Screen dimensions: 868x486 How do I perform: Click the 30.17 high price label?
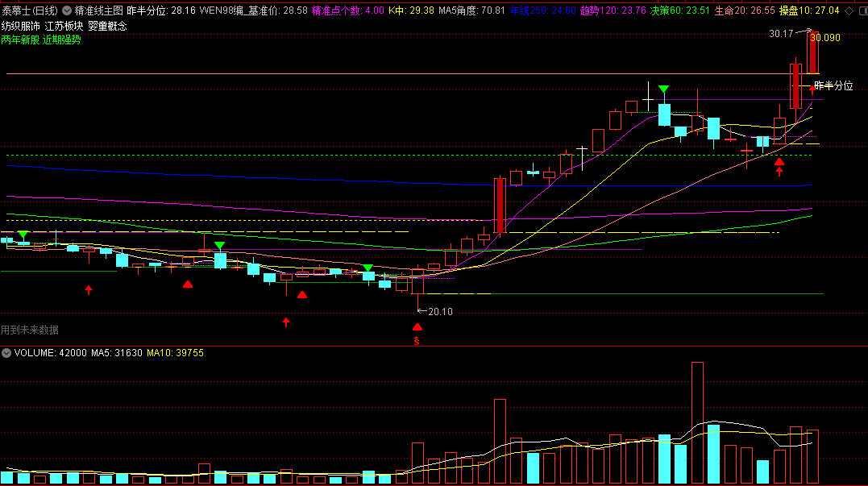781,34
